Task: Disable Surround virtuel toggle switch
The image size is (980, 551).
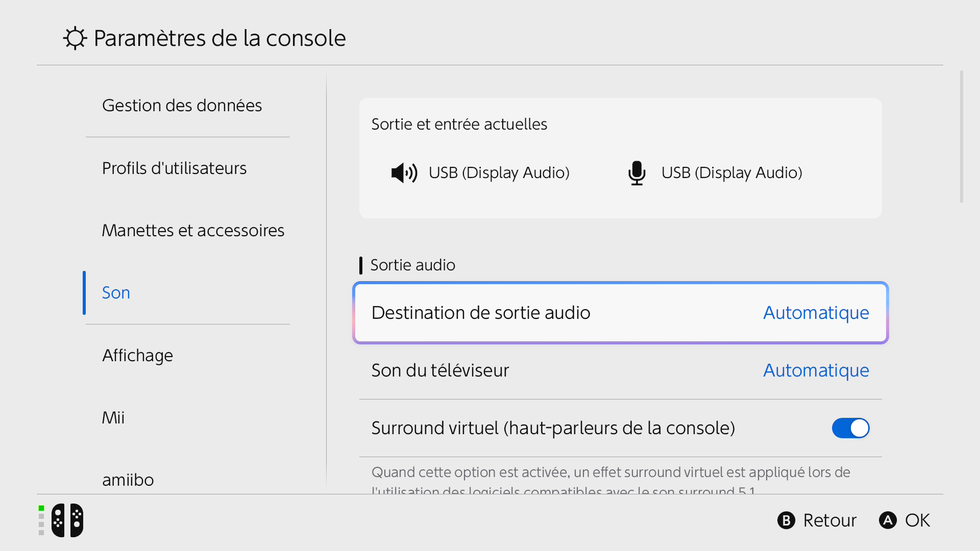Action: tap(850, 428)
